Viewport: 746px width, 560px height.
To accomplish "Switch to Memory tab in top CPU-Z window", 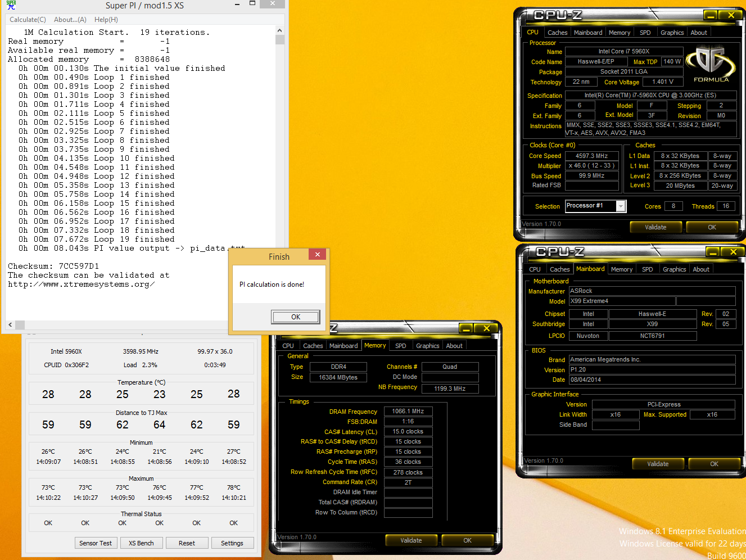I will (x=620, y=33).
